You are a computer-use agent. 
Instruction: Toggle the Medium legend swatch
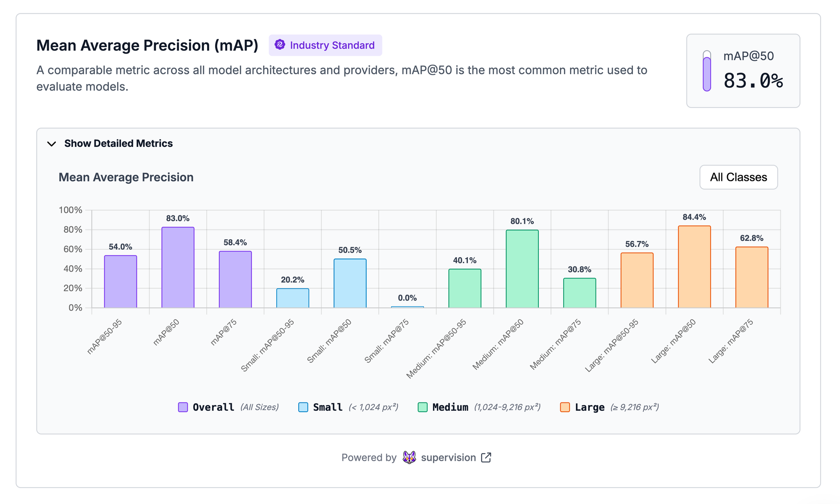pos(423,407)
